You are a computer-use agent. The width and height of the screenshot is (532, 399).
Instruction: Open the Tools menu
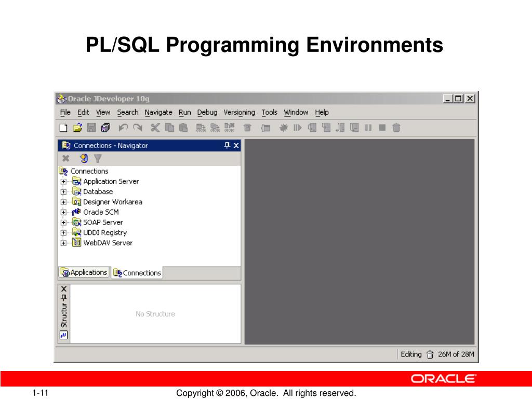(270, 112)
